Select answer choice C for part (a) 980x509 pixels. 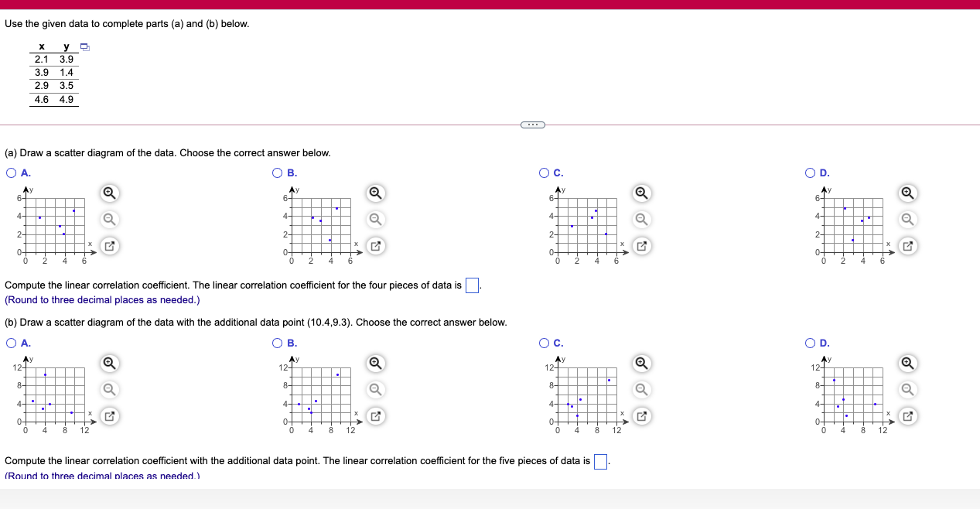[x=545, y=172]
